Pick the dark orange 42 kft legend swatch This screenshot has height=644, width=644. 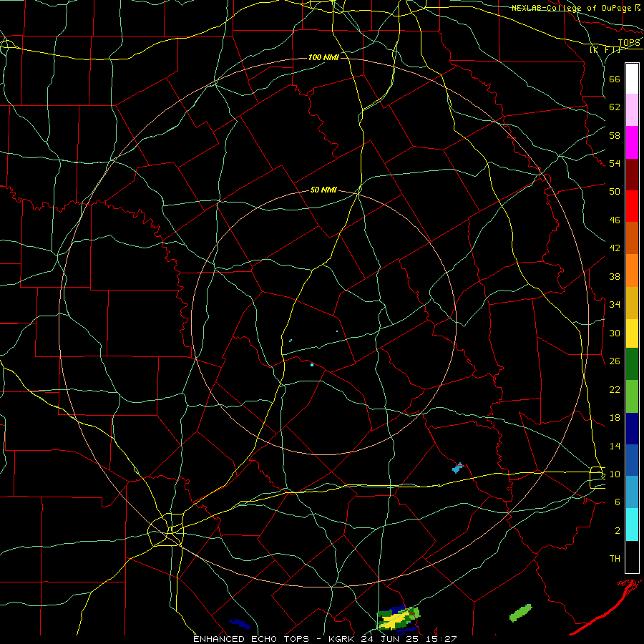click(x=632, y=238)
